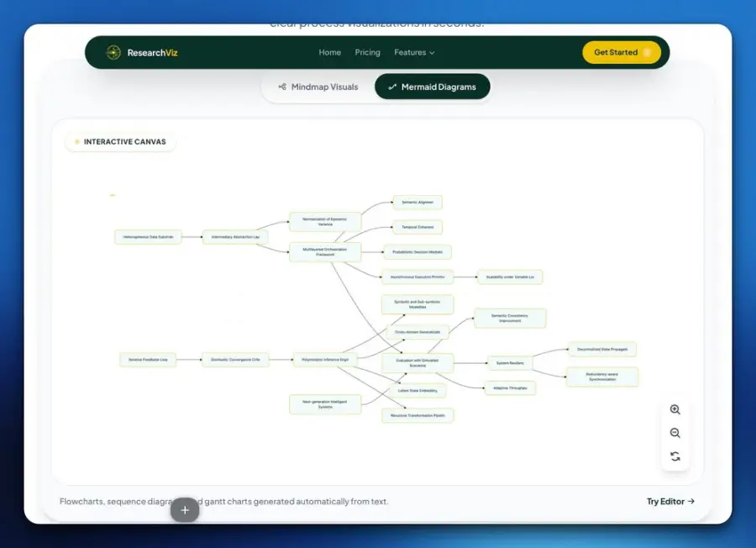The width and height of the screenshot is (756, 548).
Task: Select the Redundancy-aware Synchronization node
Action: pos(602,377)
